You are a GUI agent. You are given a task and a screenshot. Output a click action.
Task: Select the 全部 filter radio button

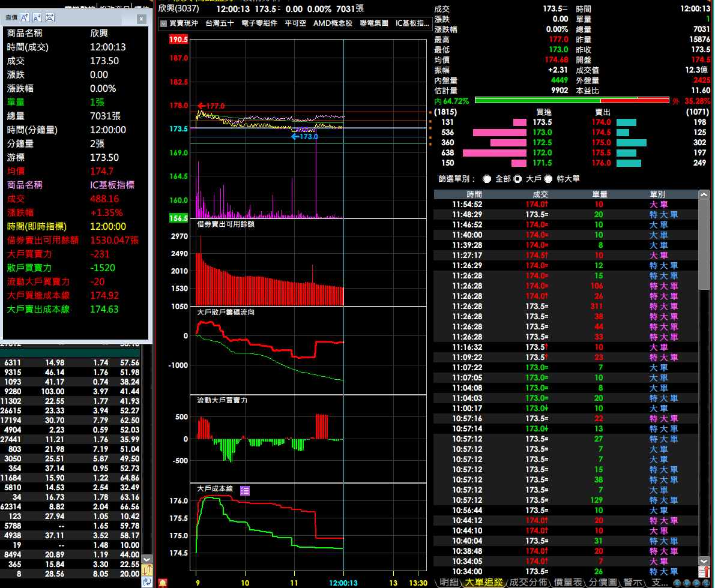pos(487,179)
